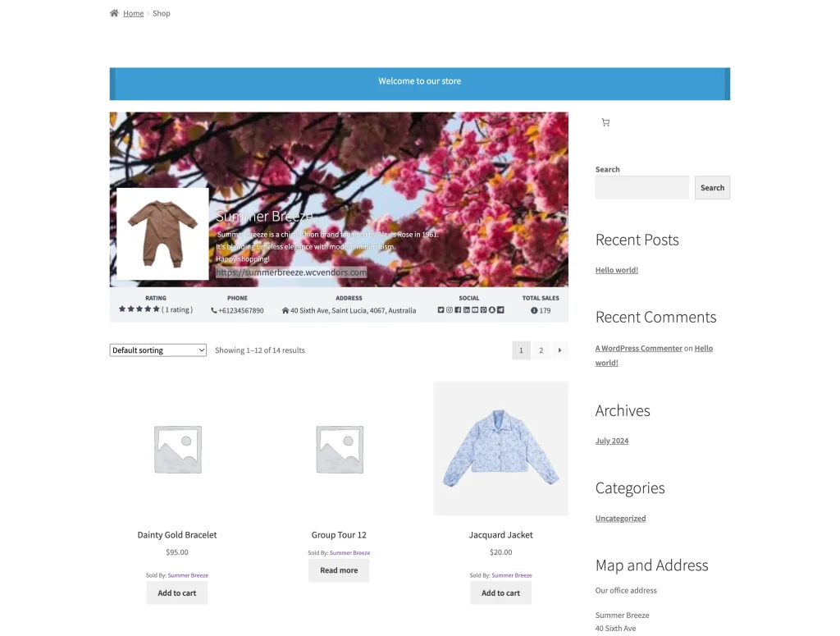
Task: Click the Showing 1–12 of 14 results text
Action: 260,350
